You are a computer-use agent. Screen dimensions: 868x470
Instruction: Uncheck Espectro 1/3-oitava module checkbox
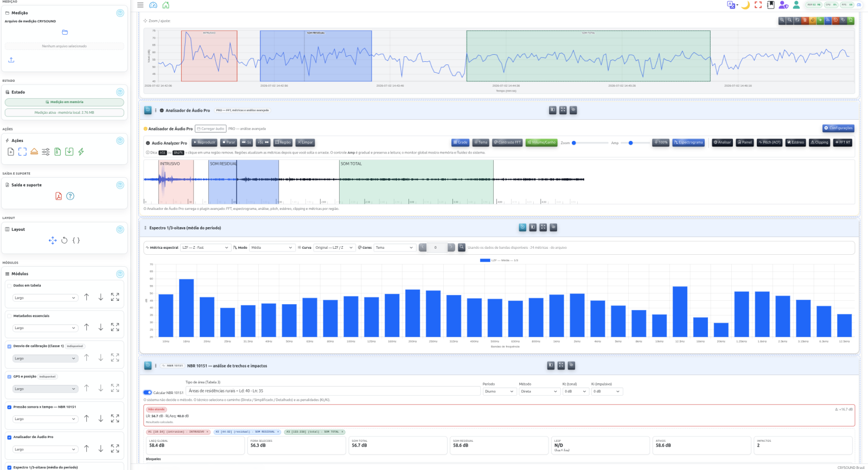[x=9, y=467]
